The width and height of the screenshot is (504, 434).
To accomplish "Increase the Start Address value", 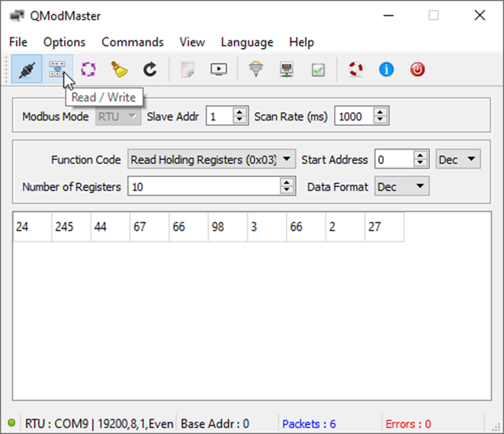I will coord(420,155).
